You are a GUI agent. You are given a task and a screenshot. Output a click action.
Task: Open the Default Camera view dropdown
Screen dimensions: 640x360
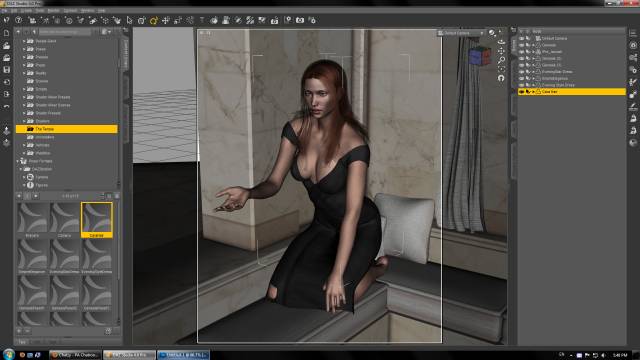(x=460, y=33)
